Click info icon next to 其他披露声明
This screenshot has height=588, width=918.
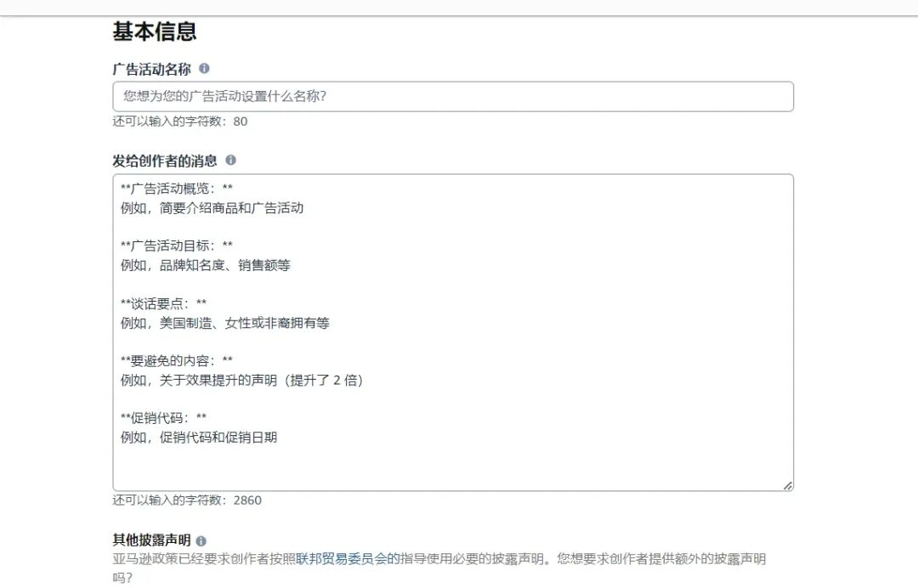tap(201, 540)
